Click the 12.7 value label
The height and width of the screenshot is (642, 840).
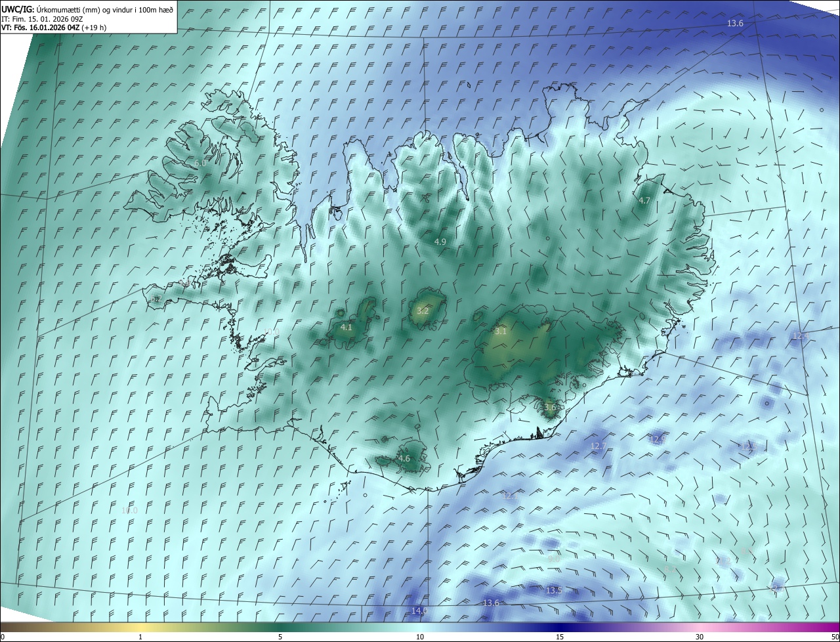tap(598, 446)
